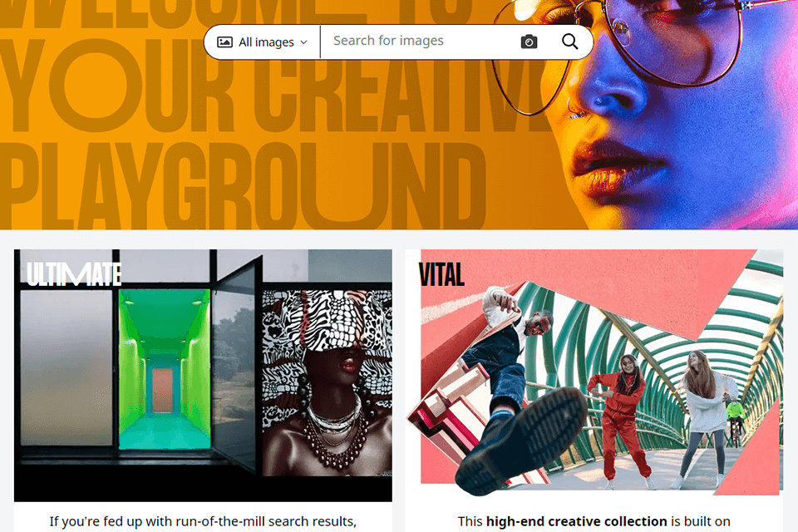Click the YOUR CREATIVE banner headline

pyautogui.click(x=269, y=86)
